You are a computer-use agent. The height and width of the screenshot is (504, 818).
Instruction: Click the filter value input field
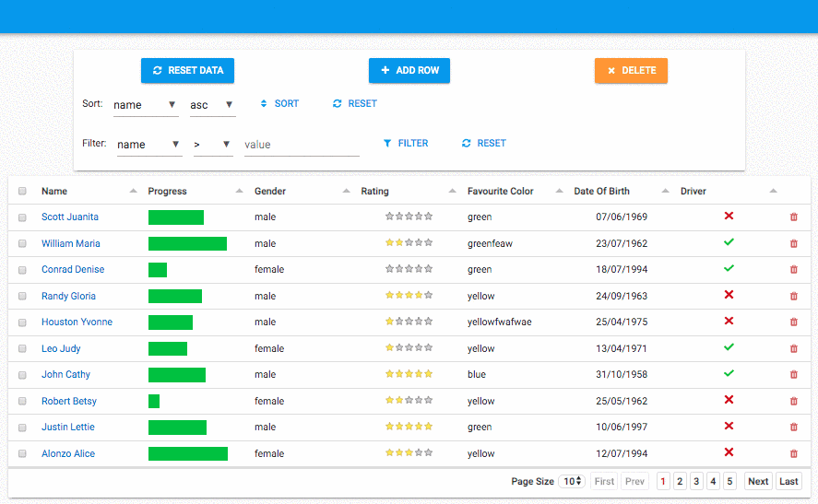[x=302, y=145]
